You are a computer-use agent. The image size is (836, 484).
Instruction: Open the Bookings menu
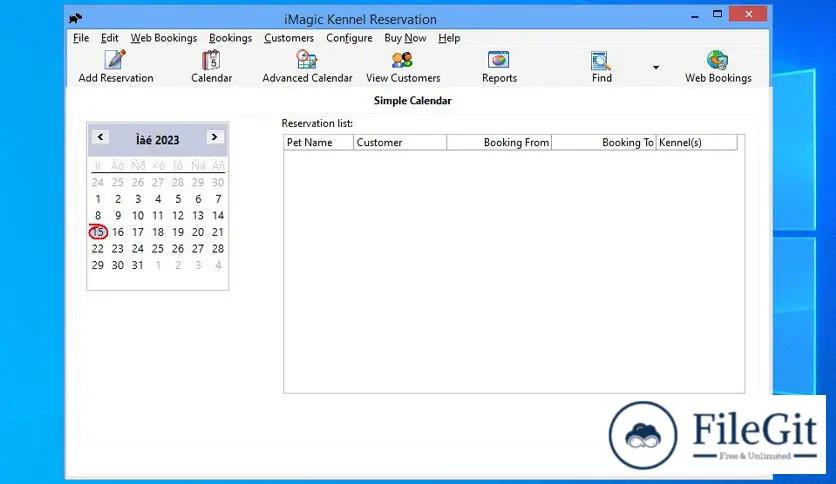point(230,38)
